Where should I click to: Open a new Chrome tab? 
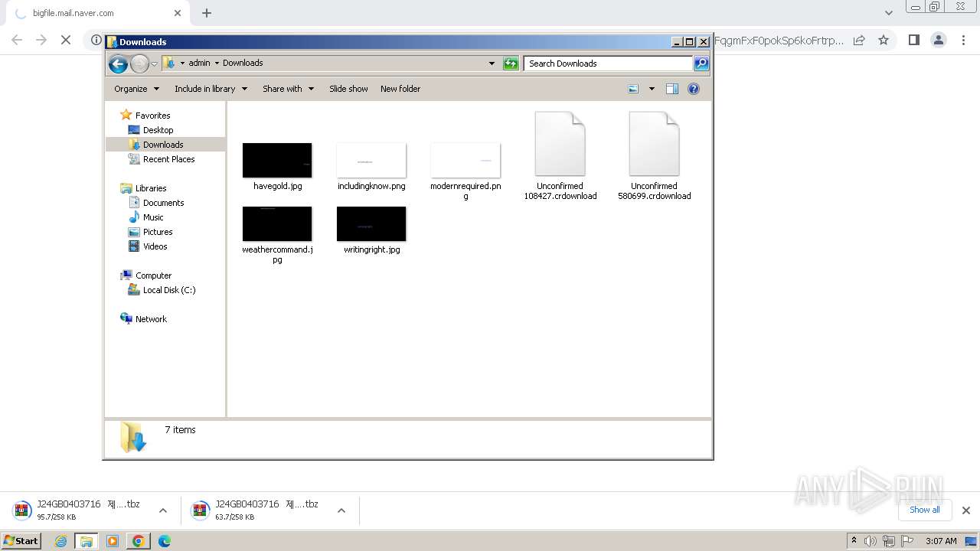pyautogui.click(x=207, y=13)
